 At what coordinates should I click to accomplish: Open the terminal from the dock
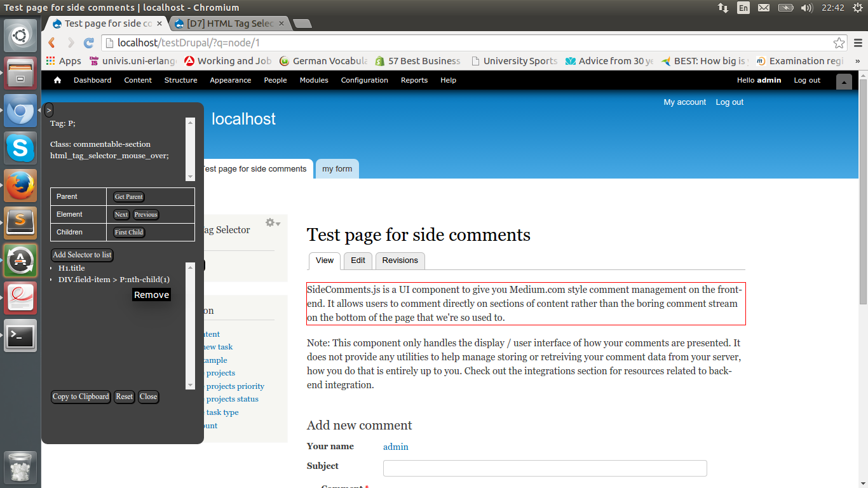pos(20,335)
